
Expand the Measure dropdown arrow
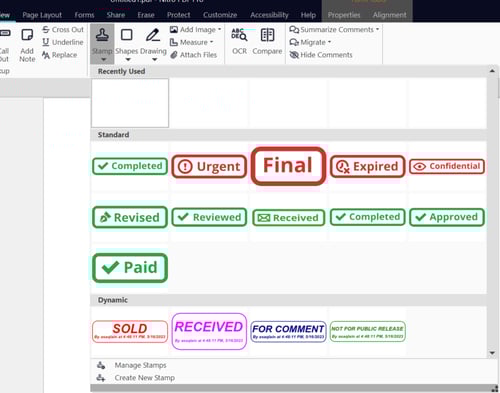212,42
